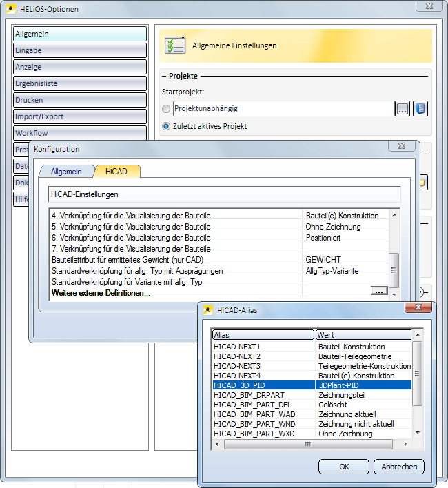The image size is (448, 488).
Task: Open the Import/Export options category
Action: point(79,116)
